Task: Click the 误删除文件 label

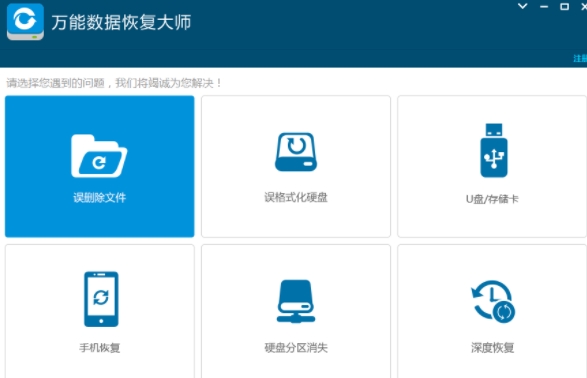Action: [x=100, y=197]
